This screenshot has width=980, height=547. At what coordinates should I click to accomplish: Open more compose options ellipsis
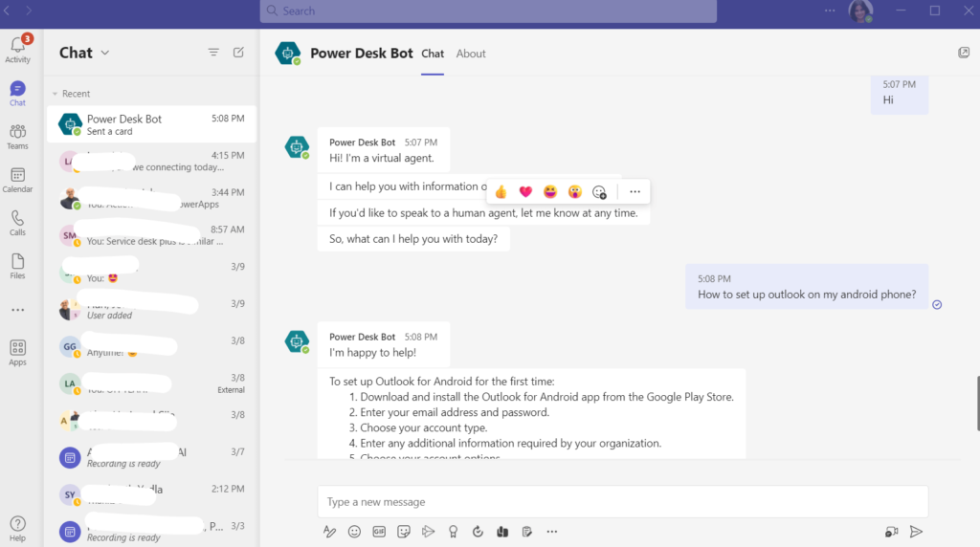(x=552, y=532)
